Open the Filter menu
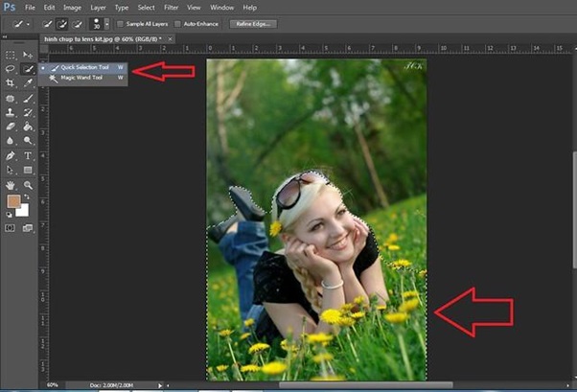Image resolution: width=577 pixels, height=392 pixels. (172, 8)
